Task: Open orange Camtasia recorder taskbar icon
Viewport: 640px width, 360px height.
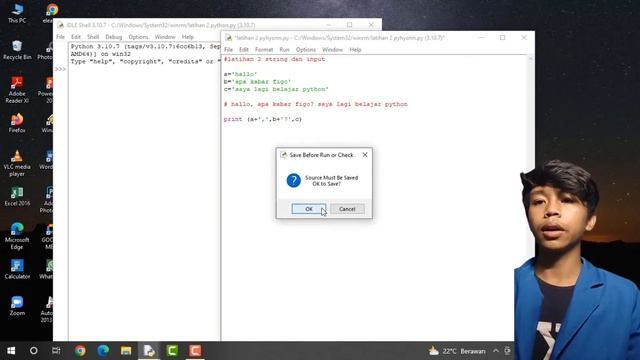Action: (195, 351)
